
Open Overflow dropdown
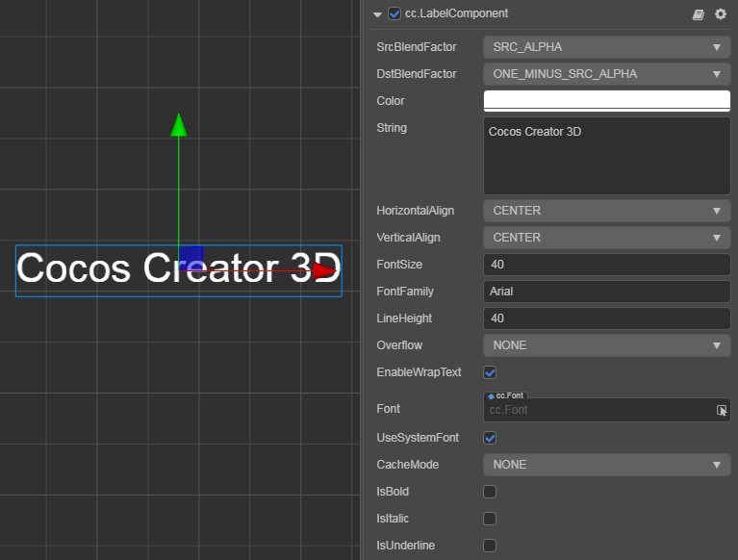(607, 345)
